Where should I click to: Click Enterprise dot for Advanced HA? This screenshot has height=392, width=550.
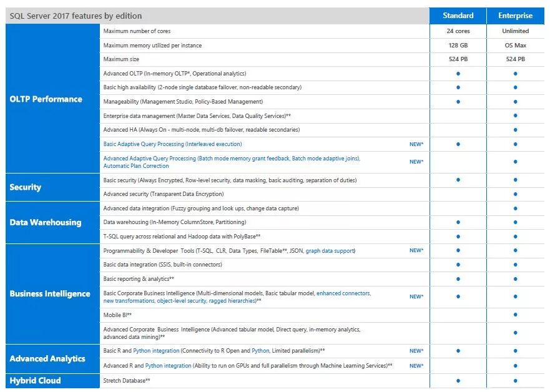pos(515,130)
